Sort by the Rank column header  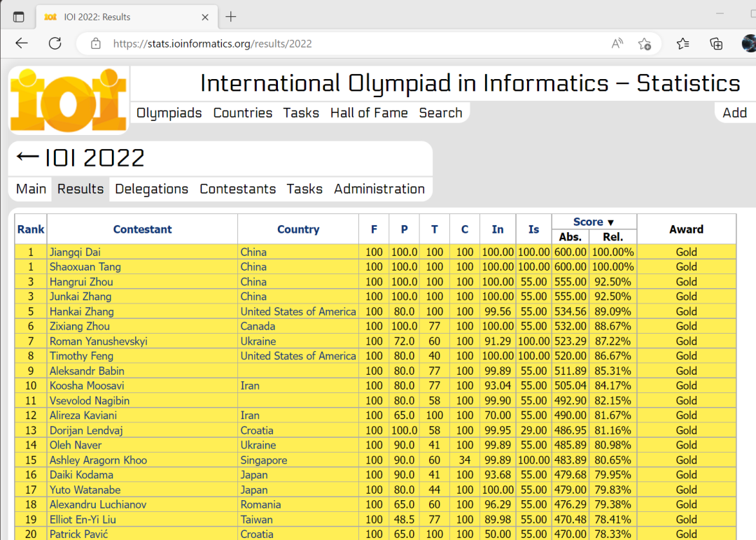pos(31,229)
